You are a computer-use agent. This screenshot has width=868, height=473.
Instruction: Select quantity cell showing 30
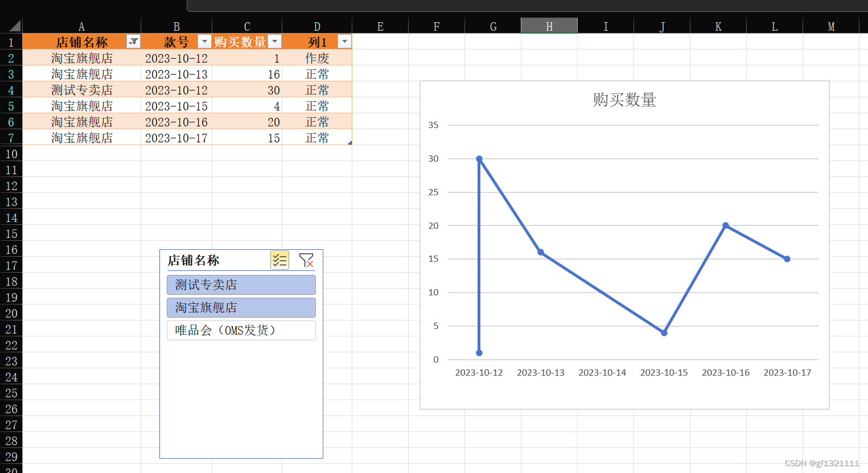tap(247, 90)
